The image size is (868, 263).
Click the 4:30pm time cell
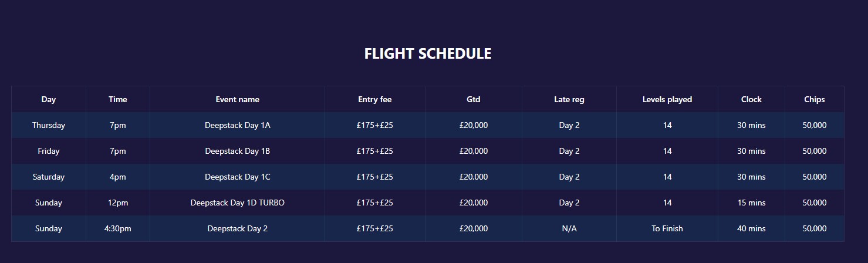click(118, 228)
